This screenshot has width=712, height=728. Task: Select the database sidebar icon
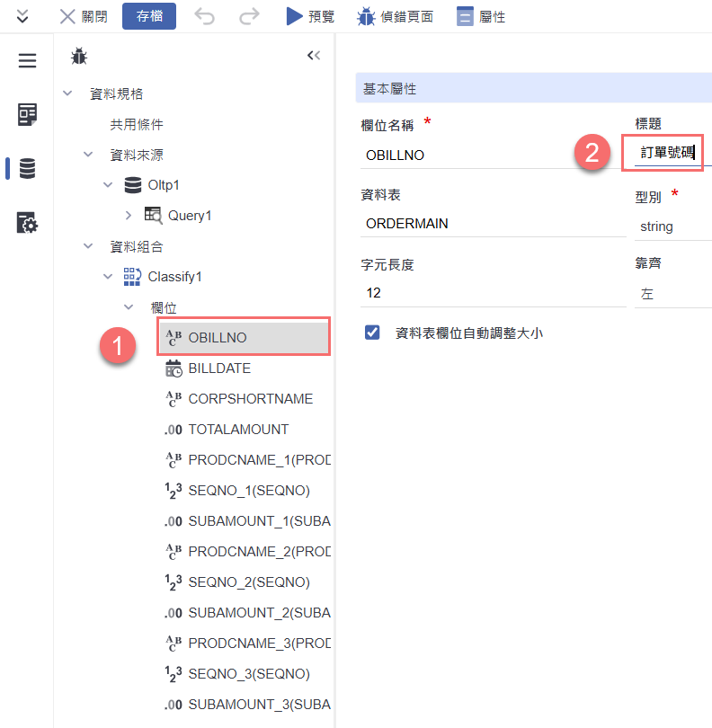pos(28,168)
